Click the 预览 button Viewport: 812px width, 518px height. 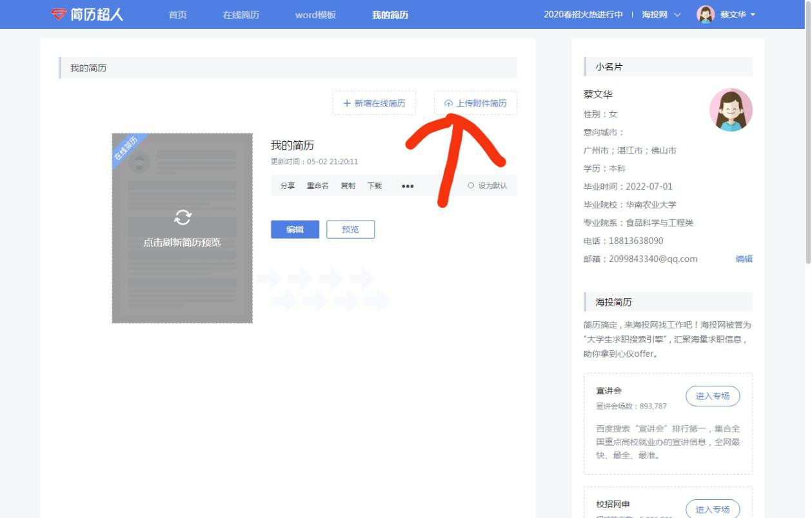point(350,230)
